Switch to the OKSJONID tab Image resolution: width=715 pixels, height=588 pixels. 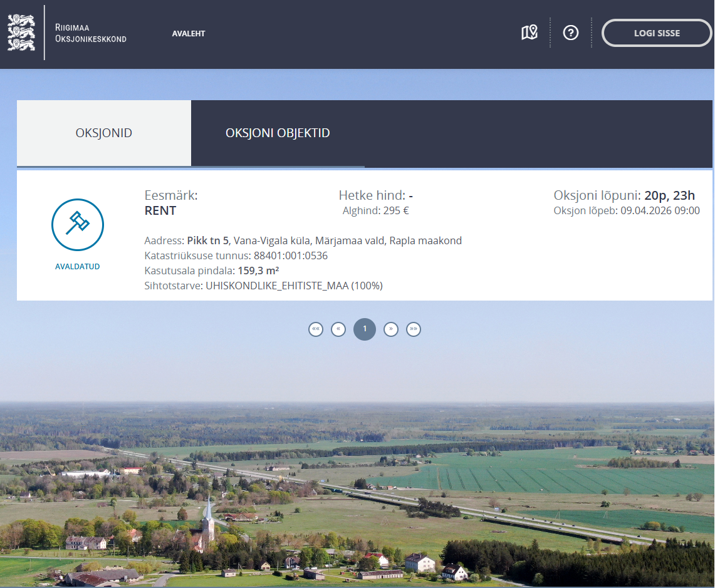coord(104,133)
